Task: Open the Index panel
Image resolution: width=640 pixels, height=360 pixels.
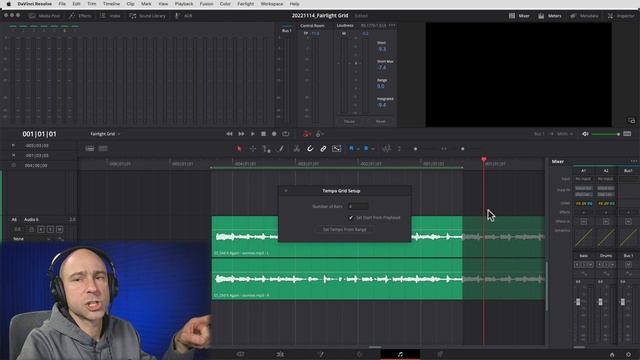Action: pyautogui.click(x=110, y=16)
